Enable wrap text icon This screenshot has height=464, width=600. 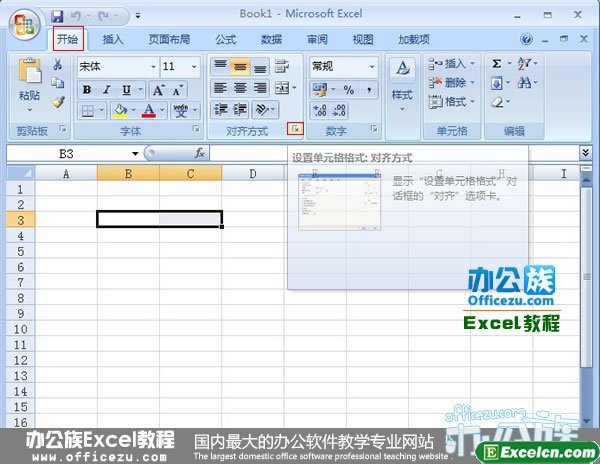[x=282, y=66]
